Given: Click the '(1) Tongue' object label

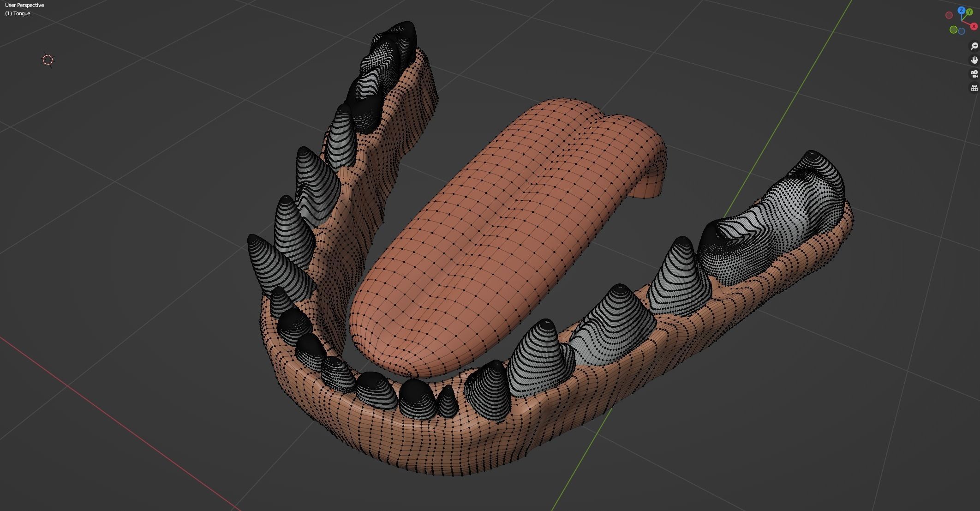Looking at the screenshot, I should pyautogui.click(x=18, y=13).
